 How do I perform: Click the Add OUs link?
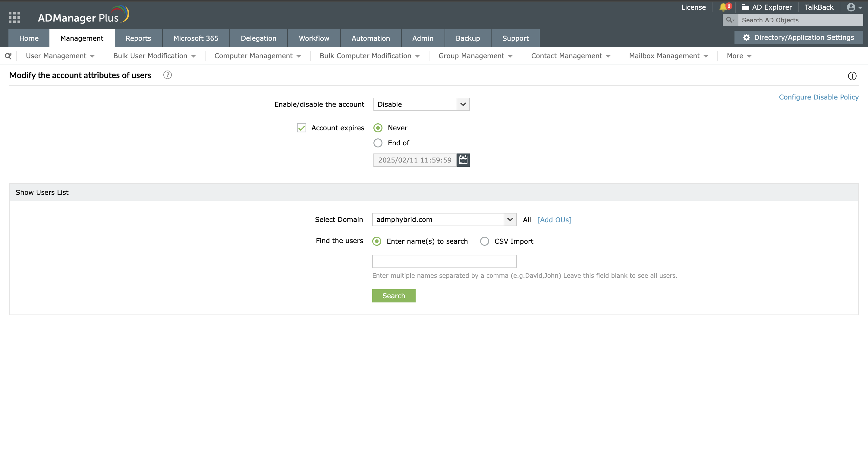click(554, 220)
